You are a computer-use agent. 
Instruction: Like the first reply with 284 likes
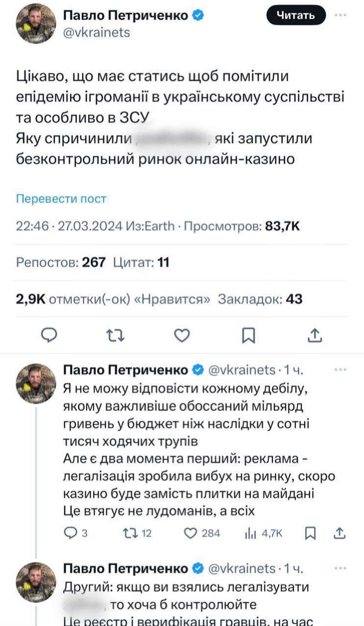(191, 533)
